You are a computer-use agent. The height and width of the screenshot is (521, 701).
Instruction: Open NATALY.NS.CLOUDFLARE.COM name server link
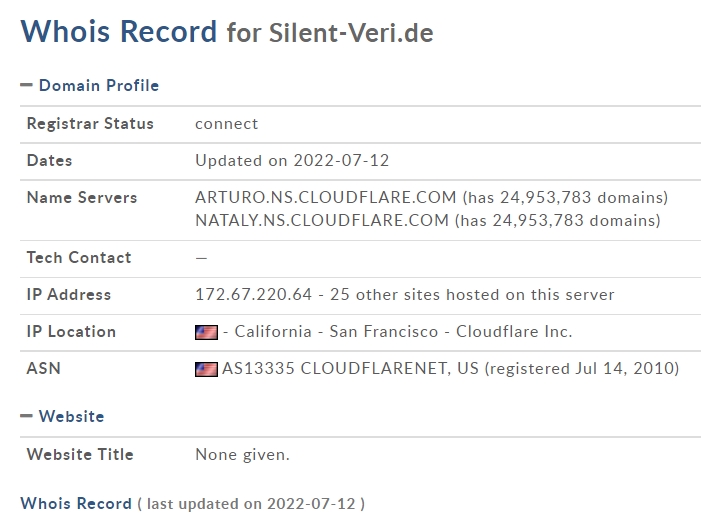coord(322,220)
